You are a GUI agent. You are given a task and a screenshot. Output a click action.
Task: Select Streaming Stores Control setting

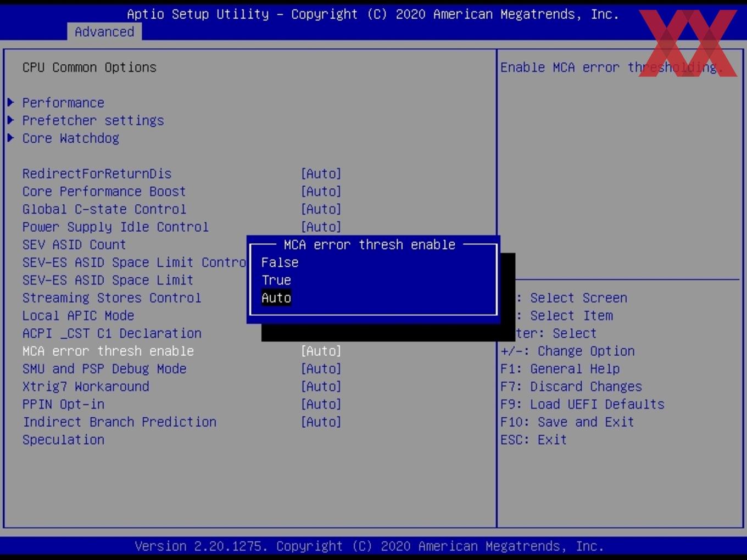point(112,298)
